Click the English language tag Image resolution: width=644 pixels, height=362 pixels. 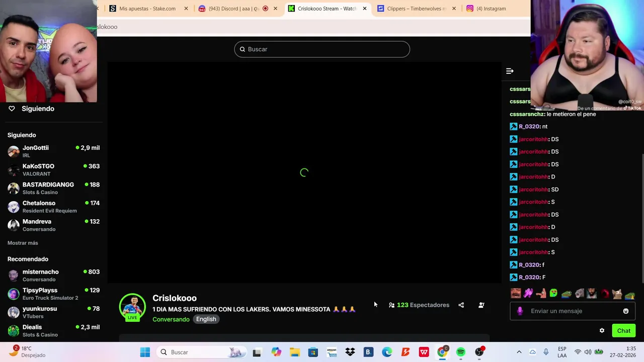point(206,319)
